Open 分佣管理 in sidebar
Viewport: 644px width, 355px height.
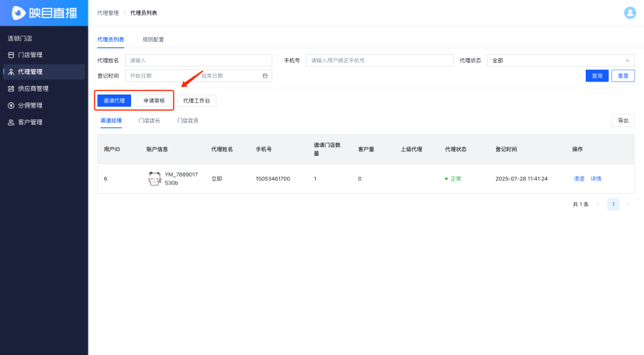point(44,105)
